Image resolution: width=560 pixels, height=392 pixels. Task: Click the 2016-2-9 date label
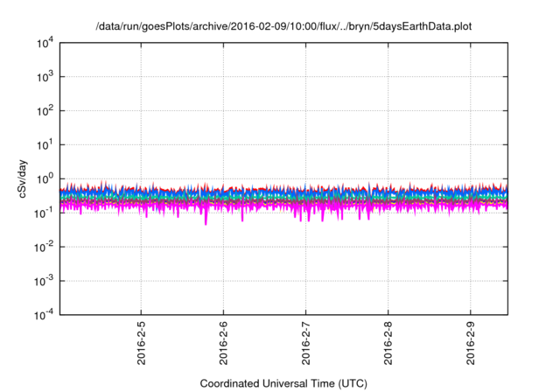(x=471, y=343)
